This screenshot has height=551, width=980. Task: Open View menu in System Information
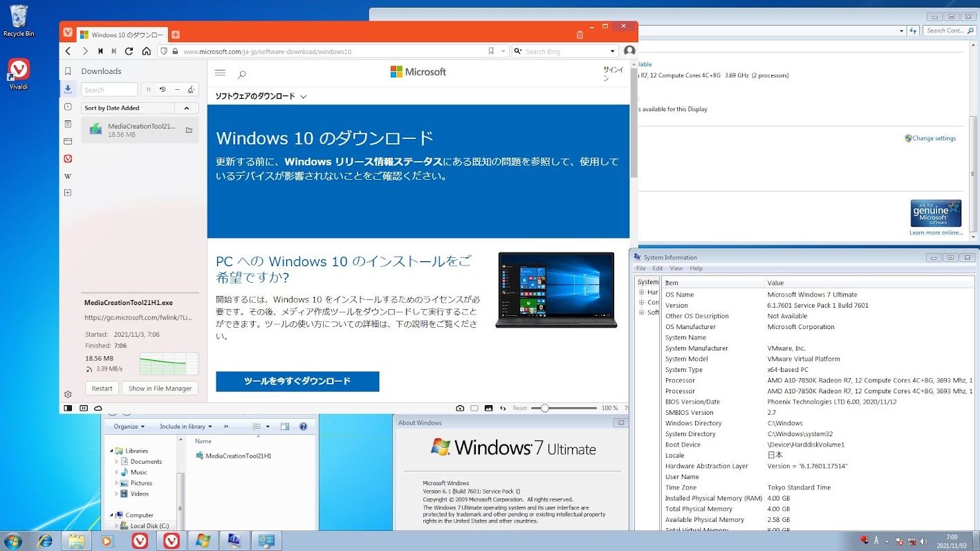[x=676, y=268]
